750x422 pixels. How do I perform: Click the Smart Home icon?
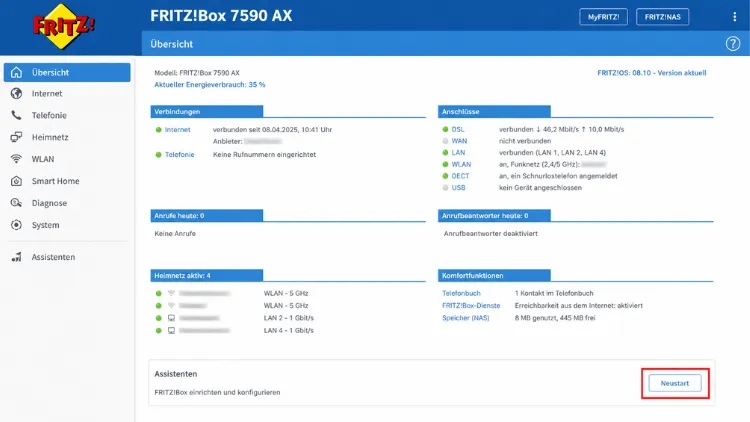(x=16, y=181)
